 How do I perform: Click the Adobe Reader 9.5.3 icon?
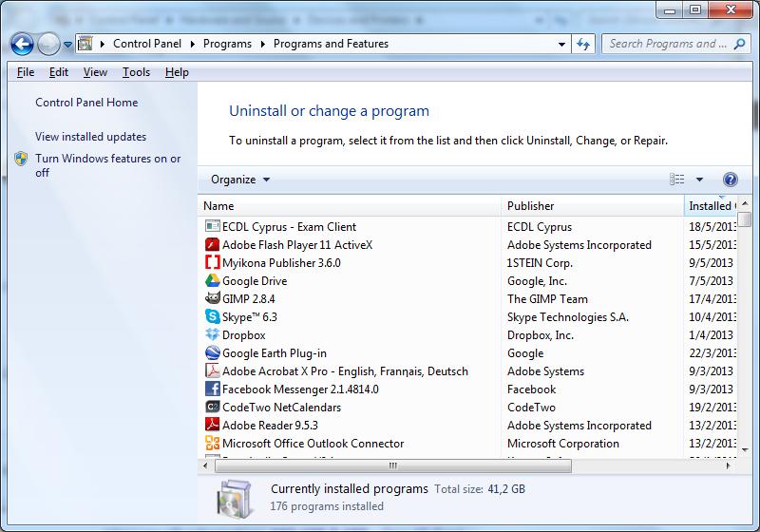212,425
